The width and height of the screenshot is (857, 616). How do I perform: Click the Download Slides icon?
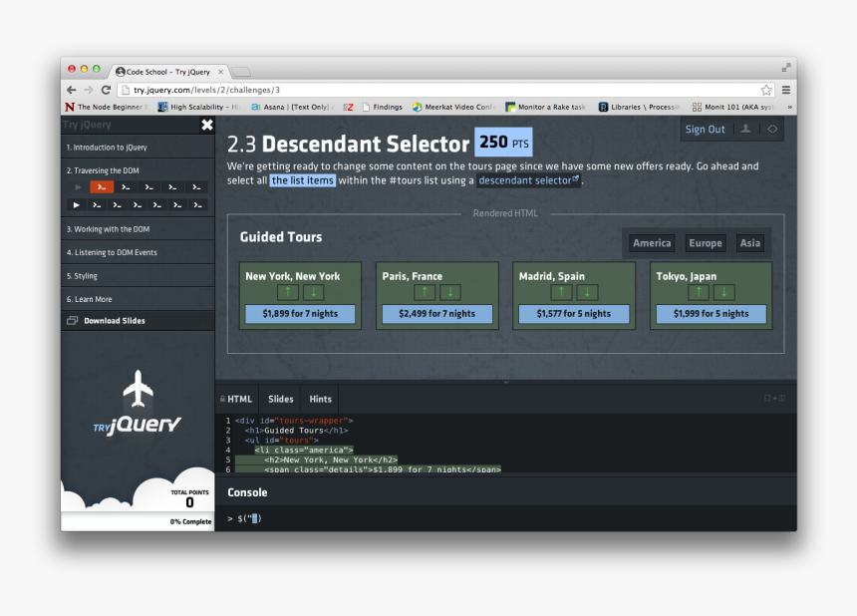coord(72,321)
